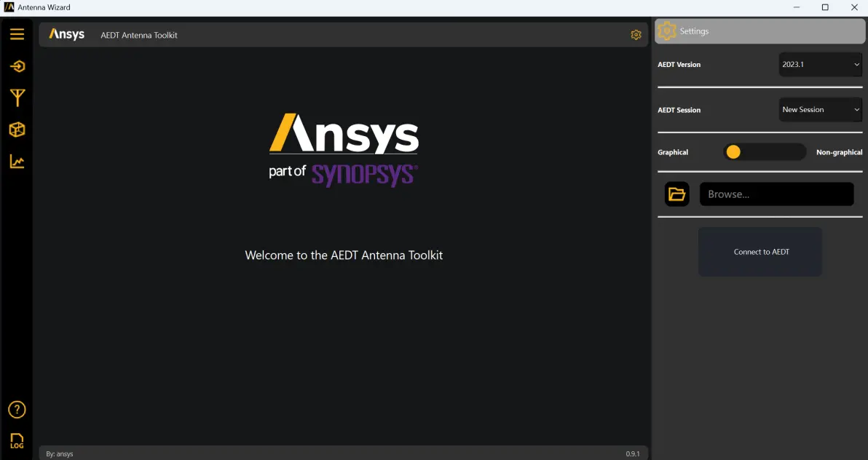
Task: Expand the AEDT Version dropdown
Action: click(x=821, y=65)
